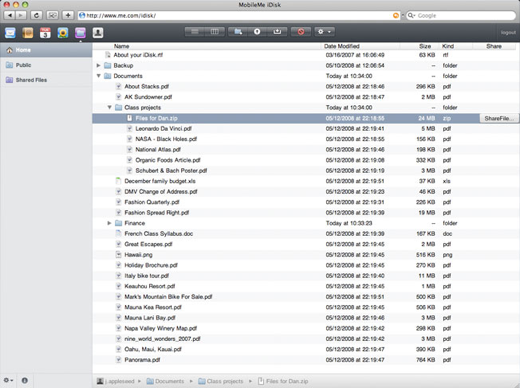
Task: Click j.appleseed in the path bar
Action: point(116,381)
